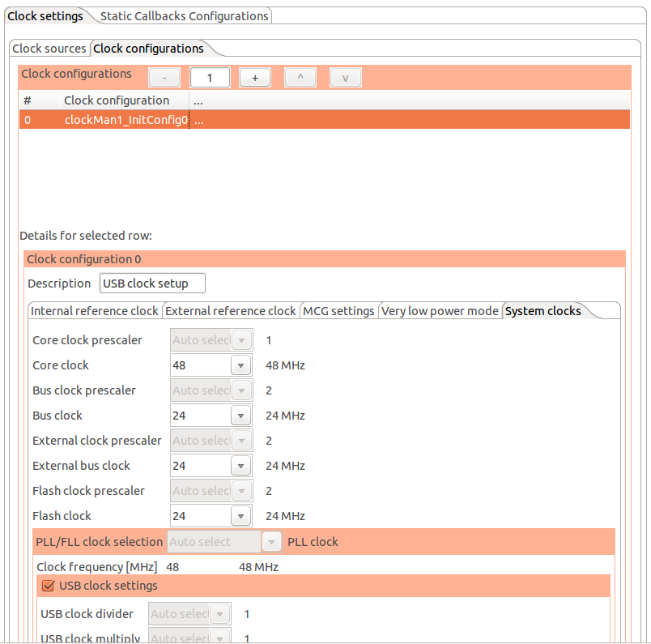
Task: Open the USB clock multiply dropdown
Action: (219, 638)
